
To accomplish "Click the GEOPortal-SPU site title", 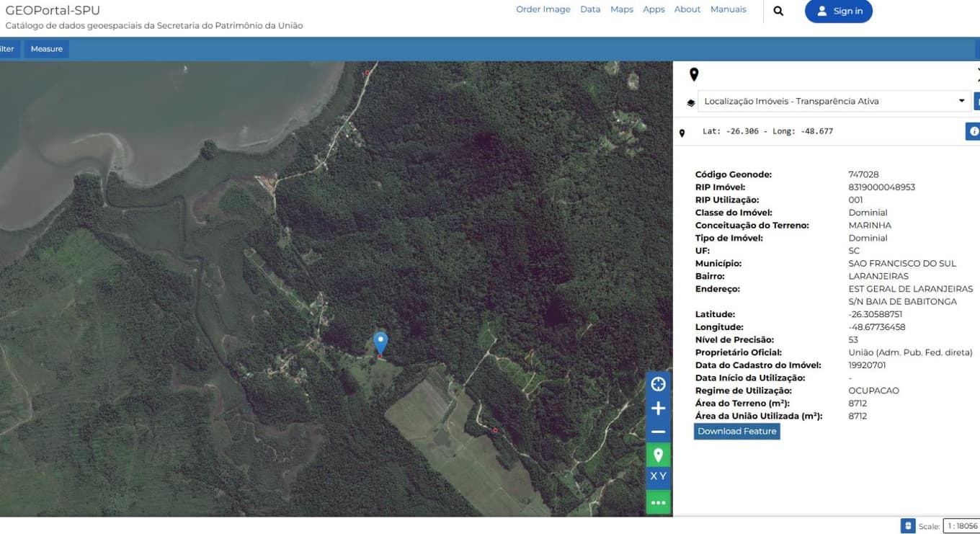I will [53, 10].
